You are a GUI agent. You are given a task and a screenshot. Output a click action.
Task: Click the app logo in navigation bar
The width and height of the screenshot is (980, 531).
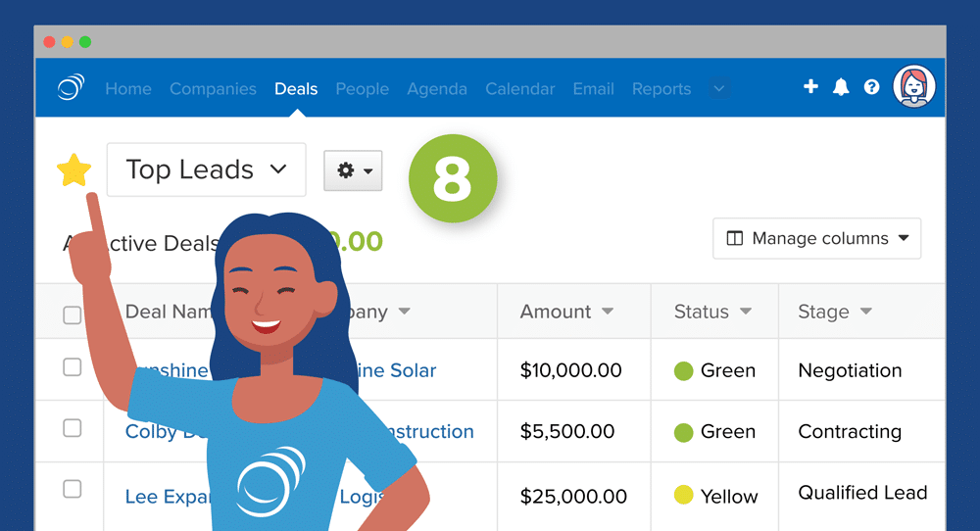point(71,88)
